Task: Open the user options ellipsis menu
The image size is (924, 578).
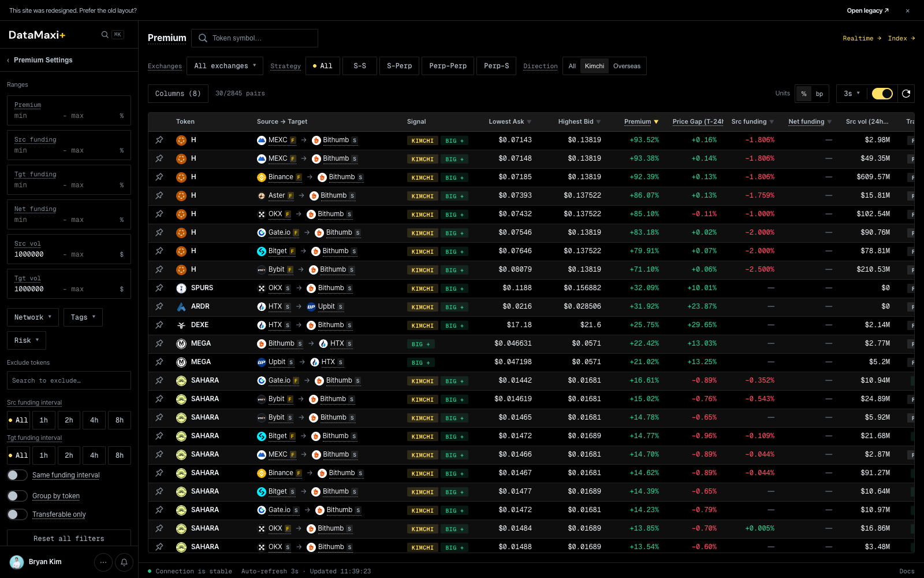Action: pos(103,562)
